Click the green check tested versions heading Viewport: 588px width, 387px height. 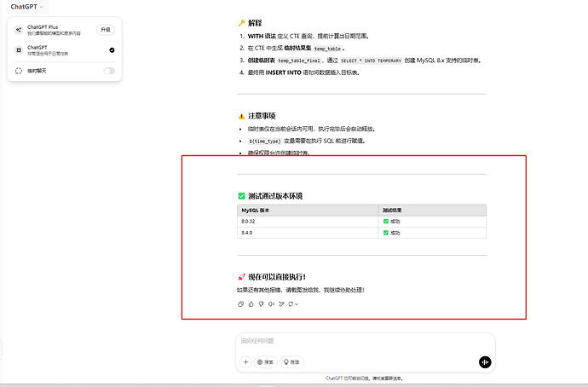pyautogui.click(x=270, y=196)
